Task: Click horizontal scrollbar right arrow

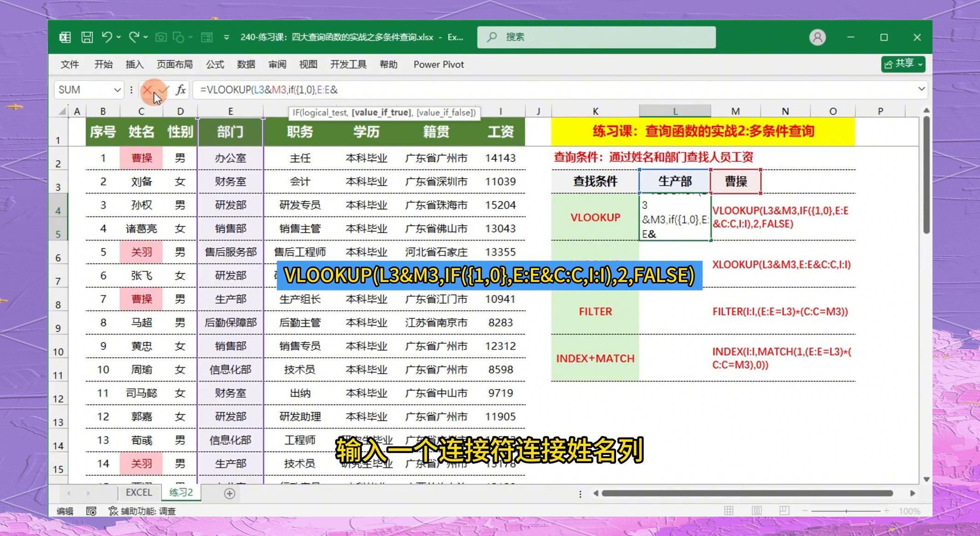Action: coord(912,493)
